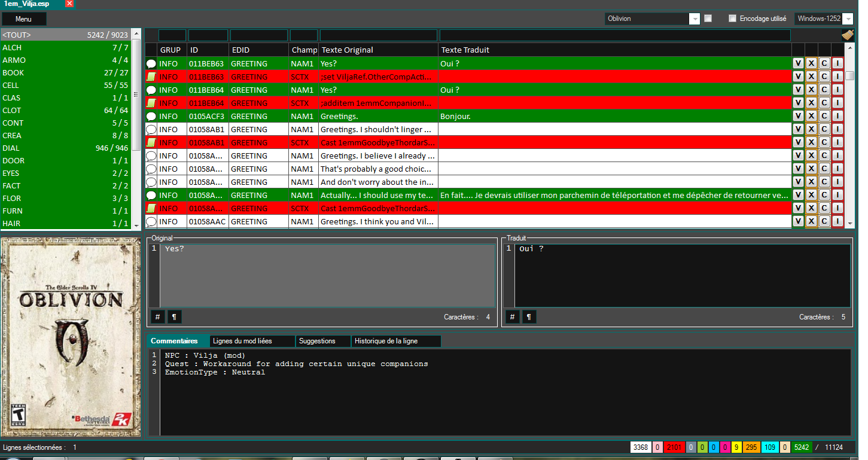Switch to the 'Lignes du mod liées' tab

[252, 341]
